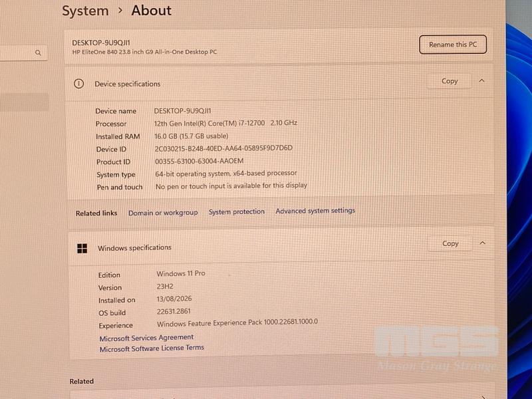532x399 pixels.
Task: Select Product ID 00355-63100-63004-AAOEM
Action: coord(199,161)
